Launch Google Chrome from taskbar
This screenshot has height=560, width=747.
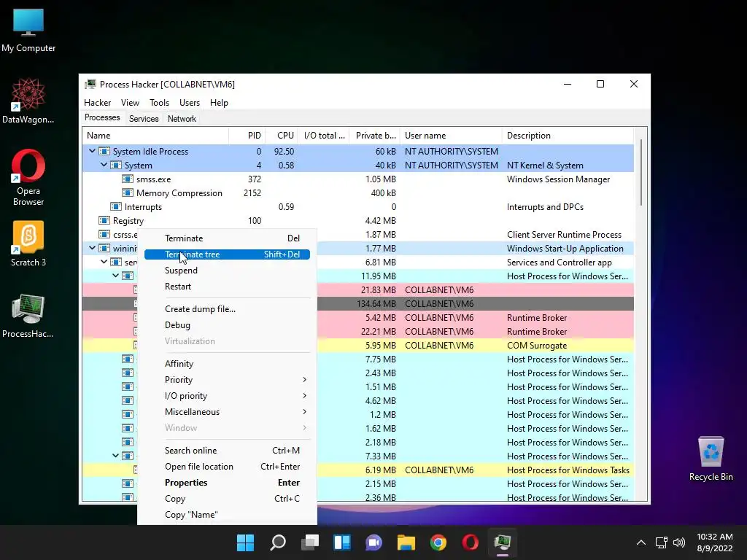(438, 542)
